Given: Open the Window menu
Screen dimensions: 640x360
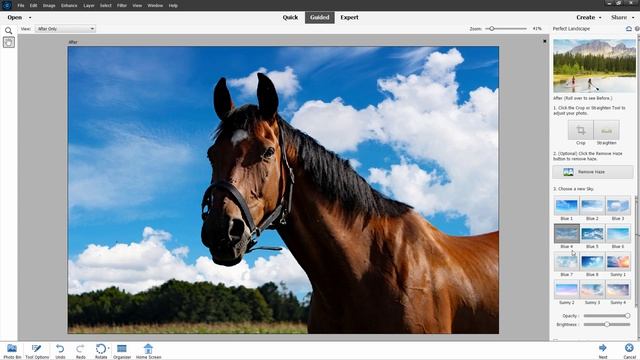Looking at the screenshot, I should click(x=155, y=6).
